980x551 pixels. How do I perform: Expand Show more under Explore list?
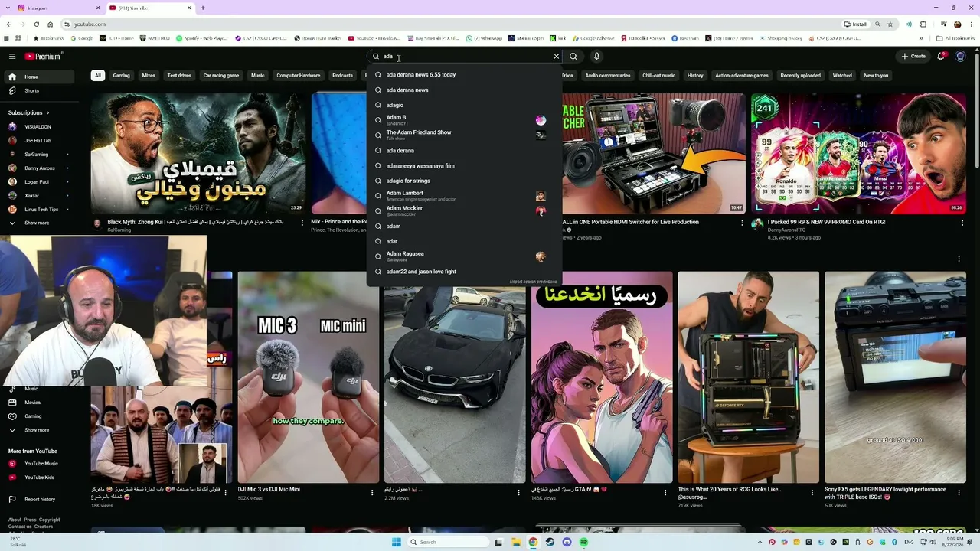click(x=38, y=430)
